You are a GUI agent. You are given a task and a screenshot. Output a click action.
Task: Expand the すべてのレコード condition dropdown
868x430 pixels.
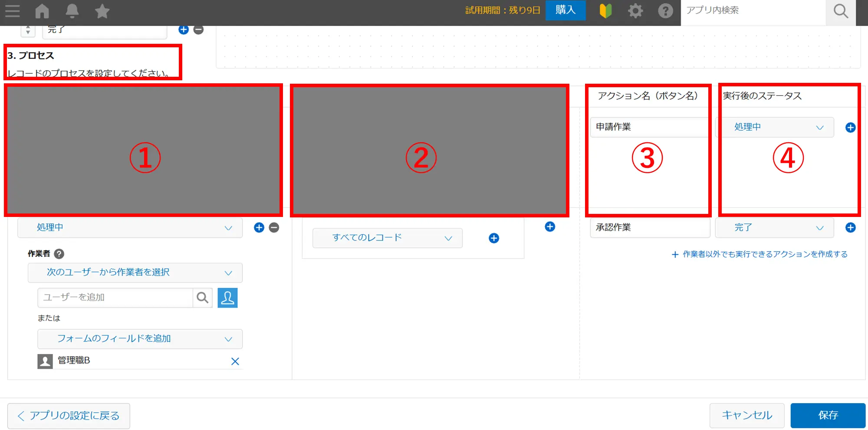click(387, 238)
